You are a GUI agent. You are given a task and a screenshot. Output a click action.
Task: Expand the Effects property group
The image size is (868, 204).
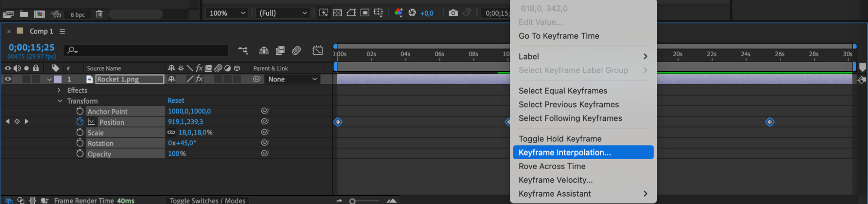pos(59,90)
